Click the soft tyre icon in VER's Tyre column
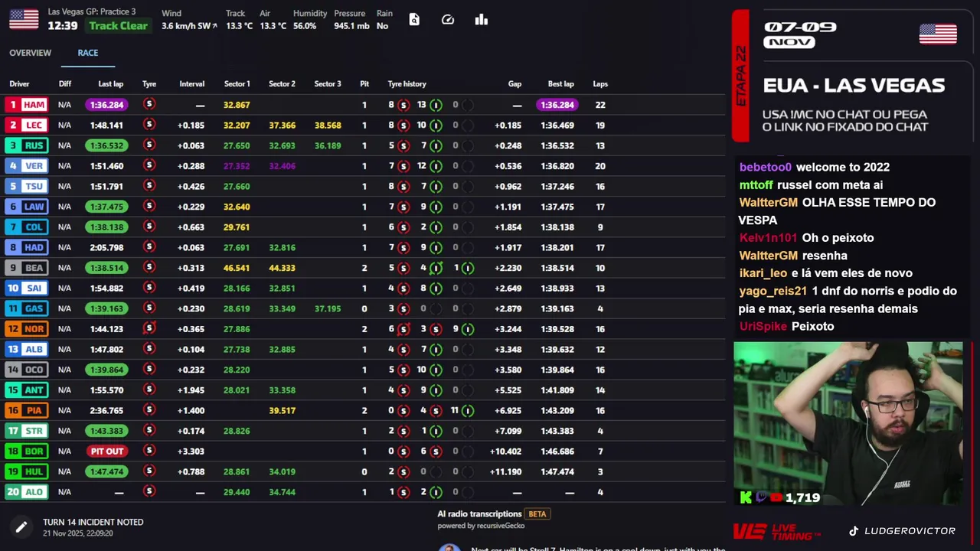The height and width of the screenshot is (551, 980). (x=149, y=165)
